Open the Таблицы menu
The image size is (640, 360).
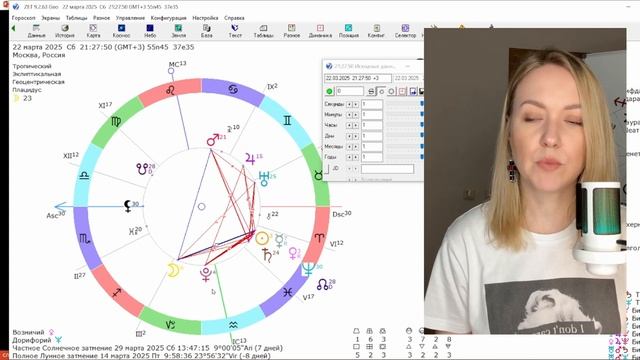tap(76, 18)
